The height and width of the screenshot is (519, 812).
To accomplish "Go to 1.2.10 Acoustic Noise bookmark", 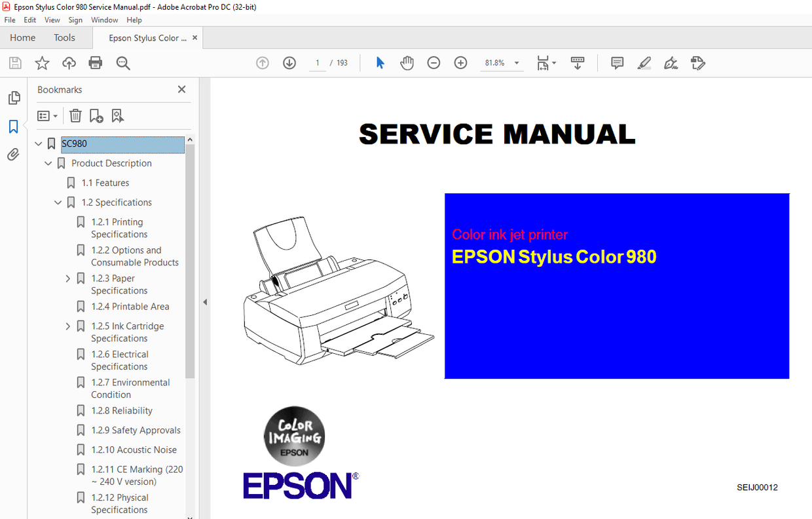I will pyautogui.click(x=134, y=450).
